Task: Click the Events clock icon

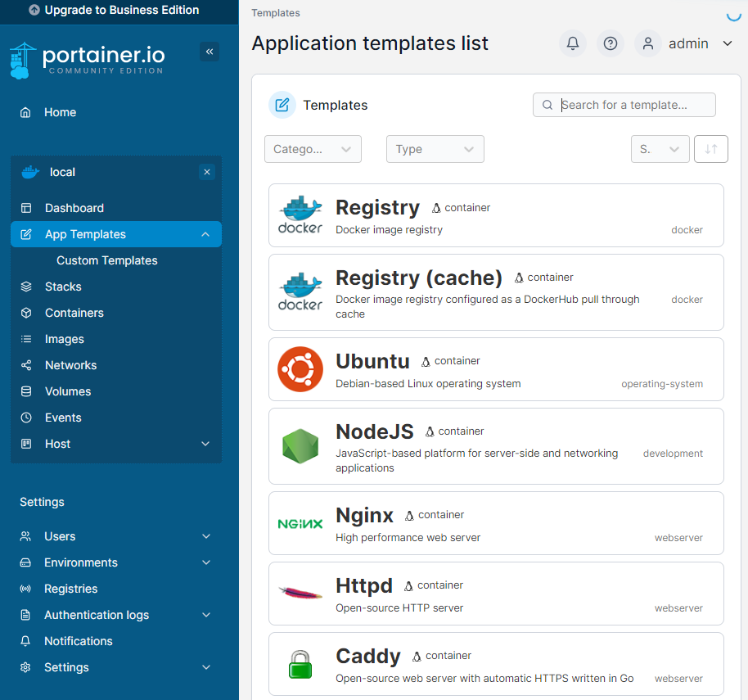Action: pyautogui.click(x=26, y=418)
